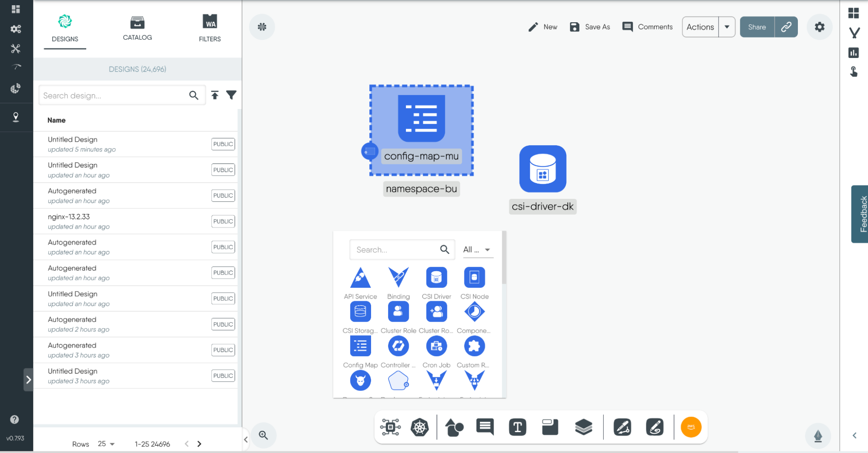Screen dimensions: 868x453
Task: Open the layers tool in bottom toolbar
Action: click(583, 427)
